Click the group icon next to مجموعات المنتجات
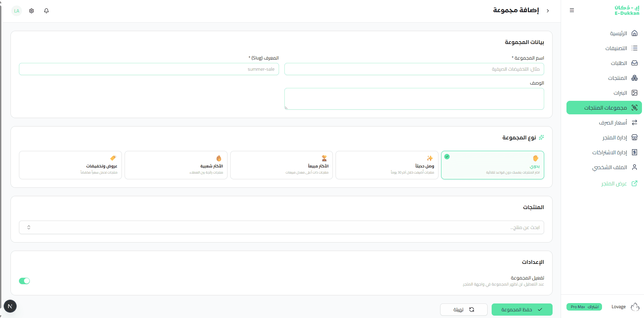 (x=635, y=108)
